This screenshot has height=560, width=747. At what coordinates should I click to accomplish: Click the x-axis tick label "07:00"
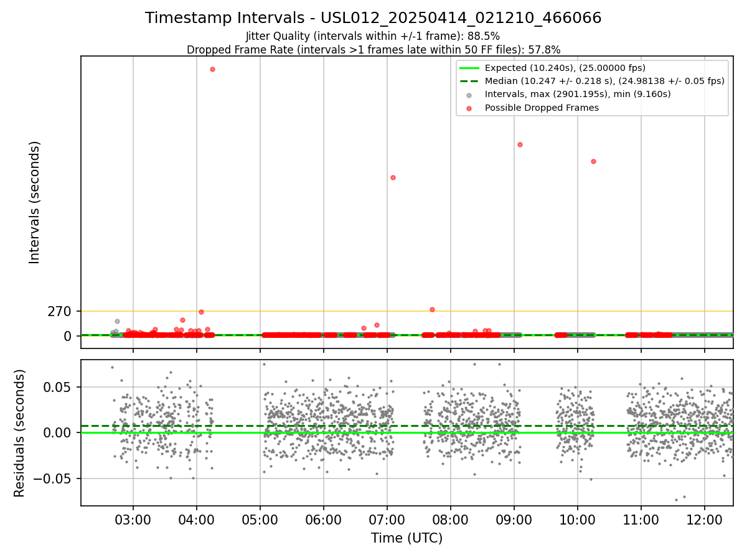click(x=387, y=520)
